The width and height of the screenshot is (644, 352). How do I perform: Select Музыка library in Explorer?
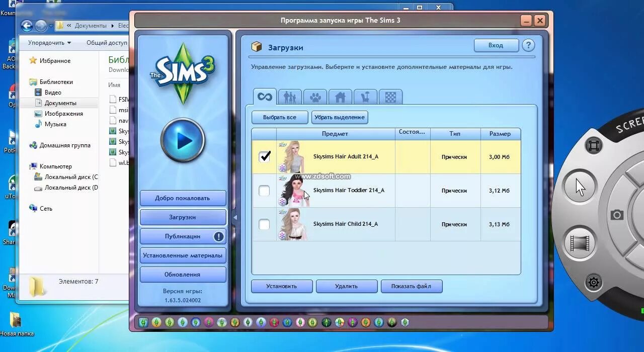click(55, 124)
